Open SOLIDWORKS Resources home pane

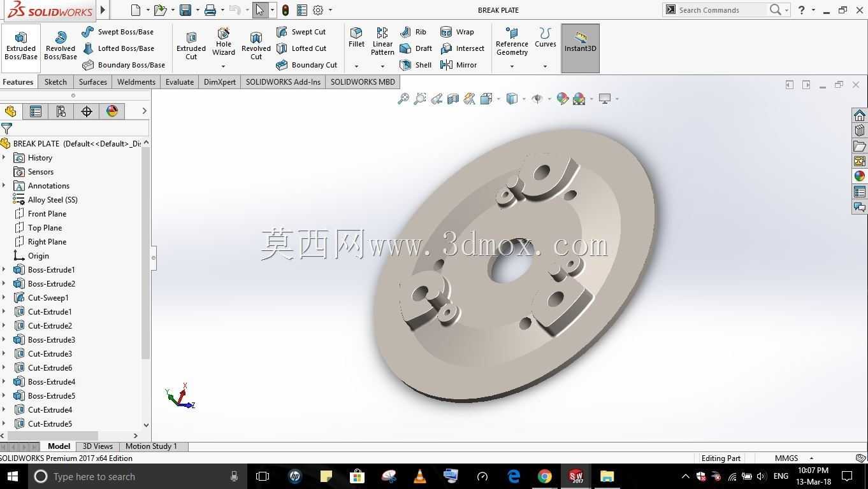point(860,115)
